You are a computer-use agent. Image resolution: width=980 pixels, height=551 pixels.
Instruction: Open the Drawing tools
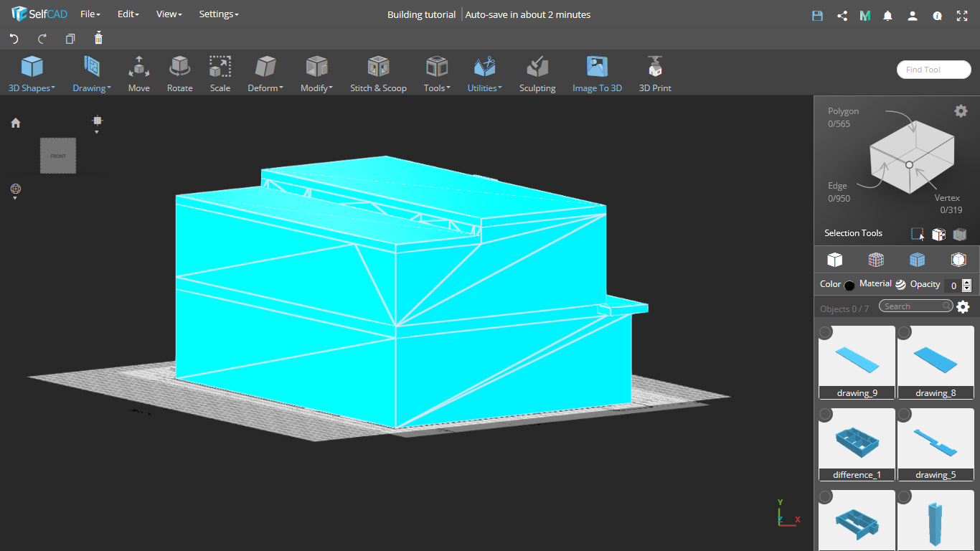91,75
